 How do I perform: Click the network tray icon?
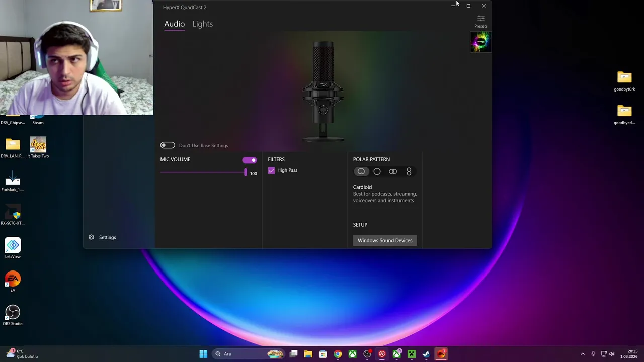click(x=604, y=354)
